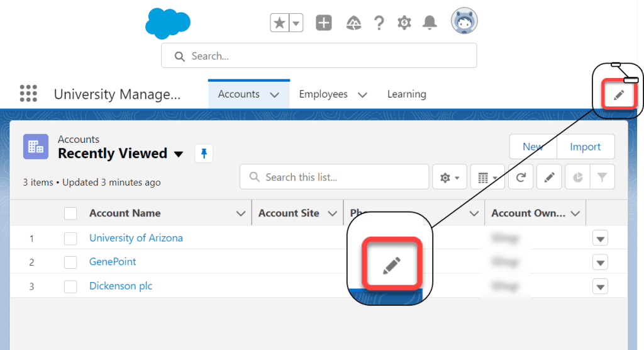Image resolution: width=644 pixels, height=350 pixels.
Task: Pin this list view
Action: tap(204, 154)
